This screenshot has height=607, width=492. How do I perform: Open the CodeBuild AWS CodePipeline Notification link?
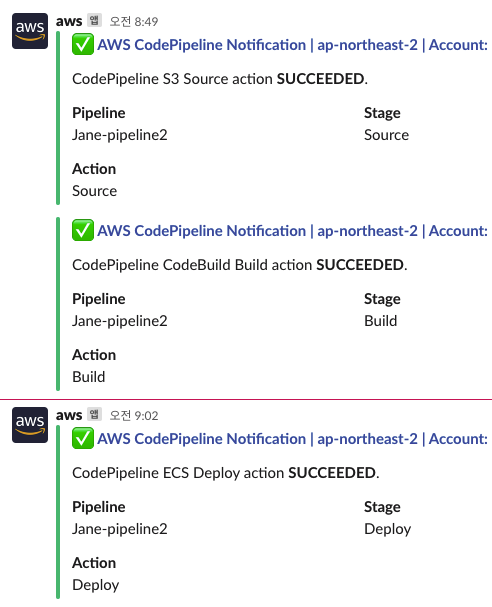[292, 231]
